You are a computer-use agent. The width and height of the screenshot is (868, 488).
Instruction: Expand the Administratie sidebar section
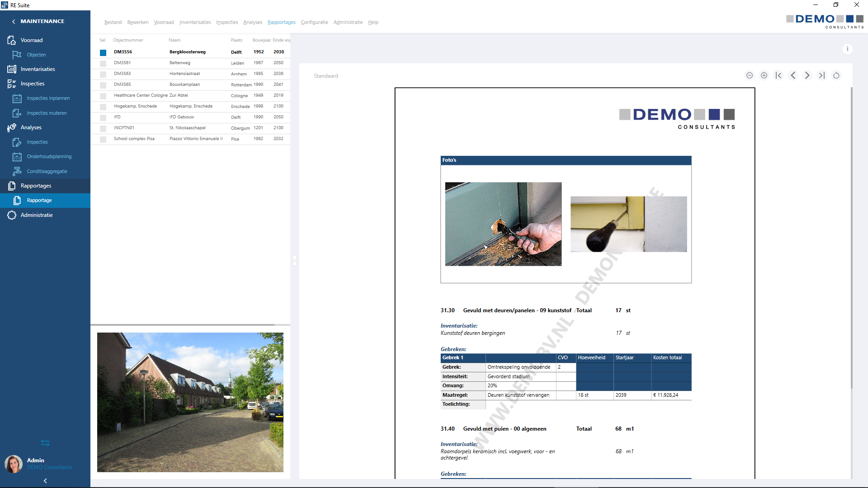[x=37, y=215]
